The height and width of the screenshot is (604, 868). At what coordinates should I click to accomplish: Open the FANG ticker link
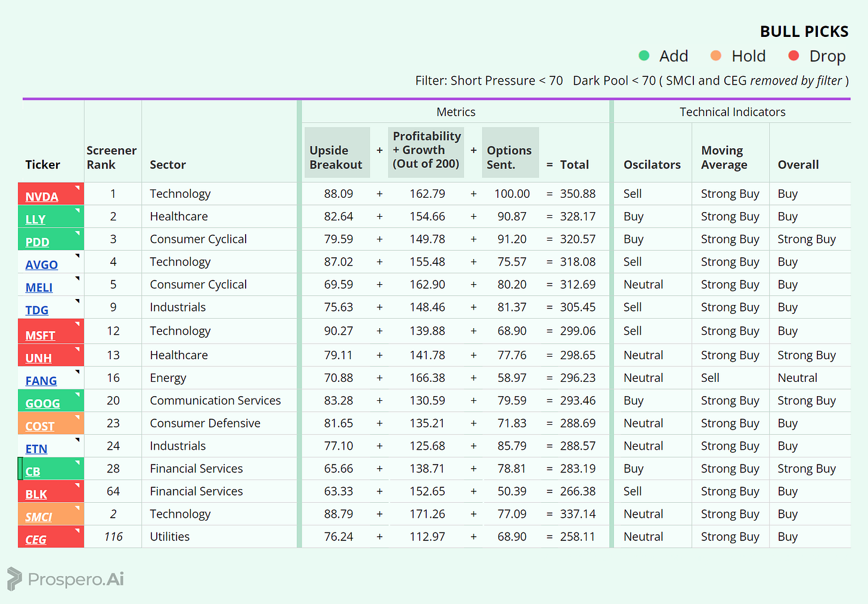click(41, 381)
